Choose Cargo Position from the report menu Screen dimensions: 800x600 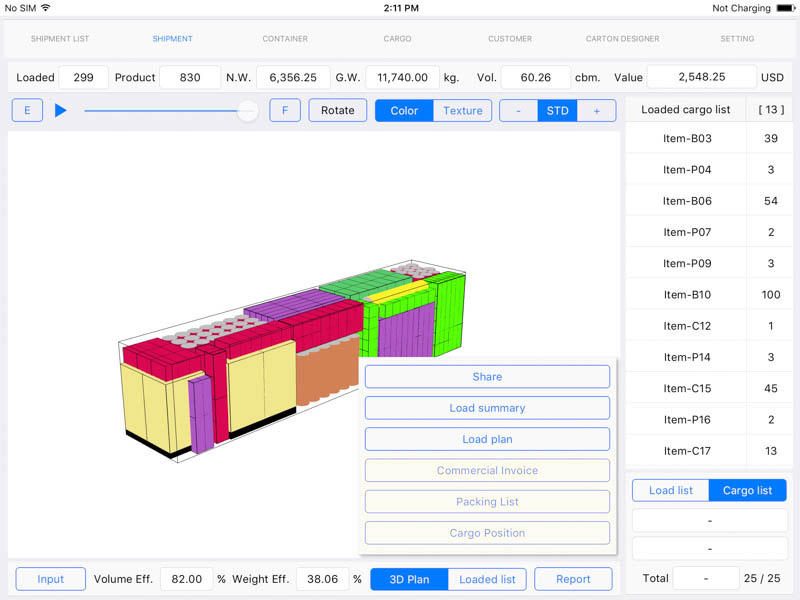487,533
